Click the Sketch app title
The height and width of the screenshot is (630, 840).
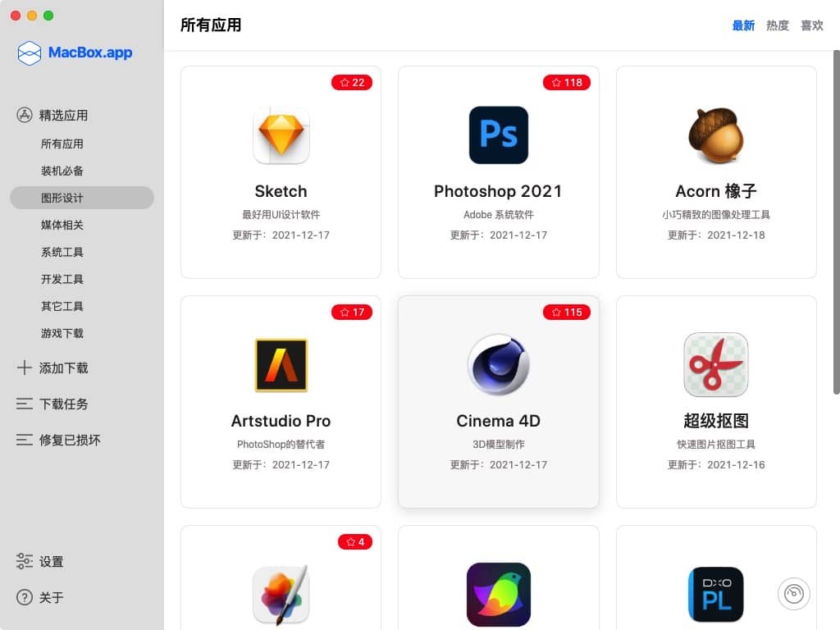click(281, 191)
